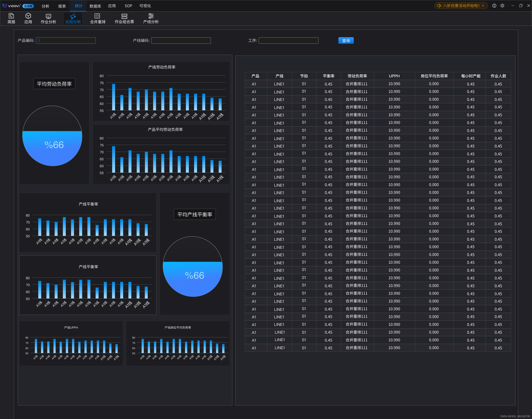The image size is (532, 419).
Task: Open the 数据库 menu tab
Action: tap(95, 6)
